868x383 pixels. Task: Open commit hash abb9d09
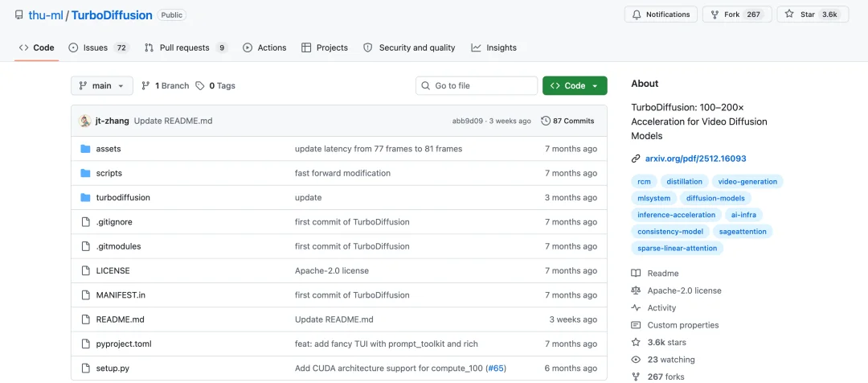(x=469, y=121)
